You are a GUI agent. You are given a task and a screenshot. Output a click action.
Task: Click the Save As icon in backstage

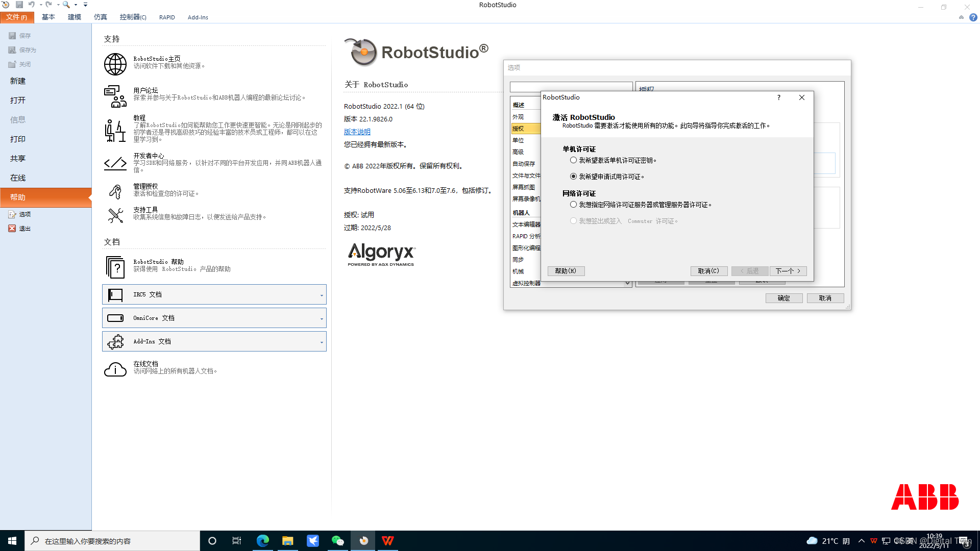[x=12, y=50]
